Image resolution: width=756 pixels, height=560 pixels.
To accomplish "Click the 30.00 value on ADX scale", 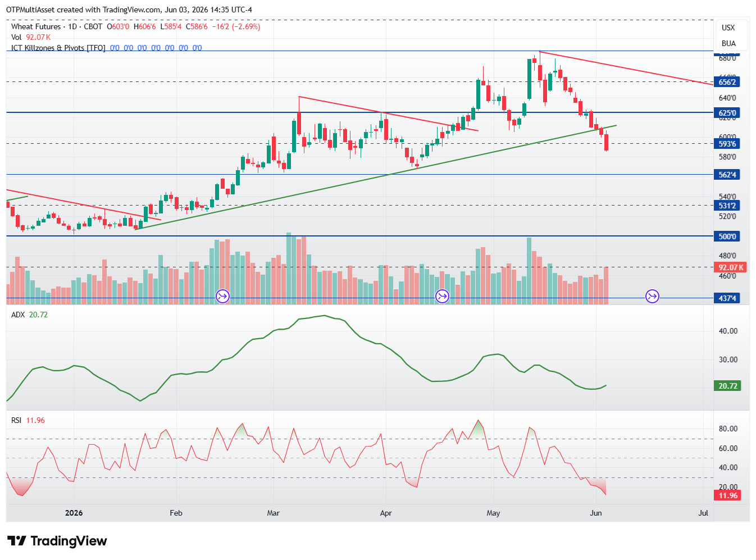I will tap(728, 359).
